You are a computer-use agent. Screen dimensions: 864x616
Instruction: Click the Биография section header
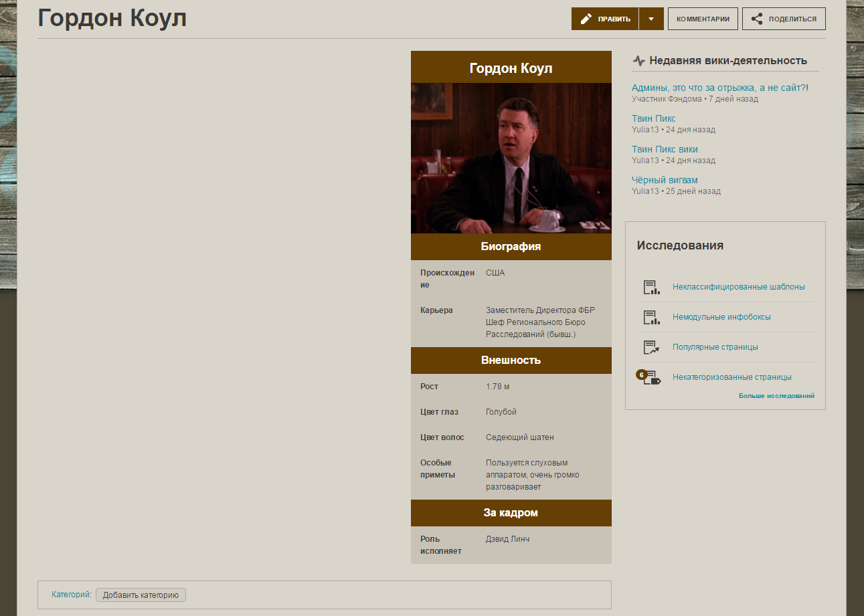click(511, 247)
